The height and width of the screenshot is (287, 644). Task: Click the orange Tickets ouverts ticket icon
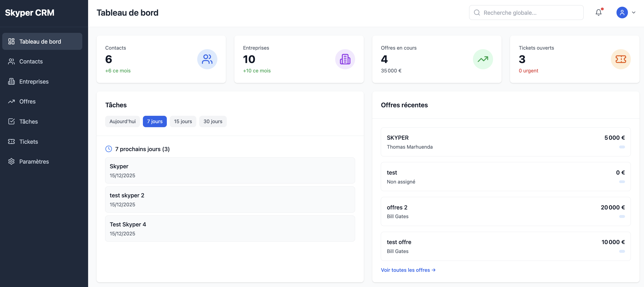tap(621, 59)
